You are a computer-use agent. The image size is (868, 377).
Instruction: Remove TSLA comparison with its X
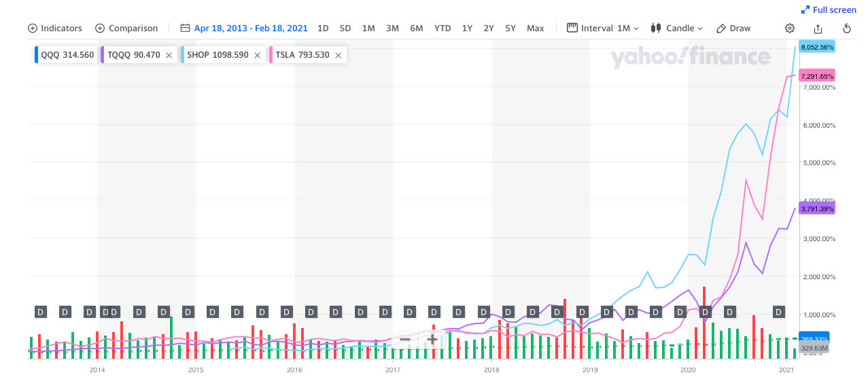pyautogui.click(x=338, y=55)
